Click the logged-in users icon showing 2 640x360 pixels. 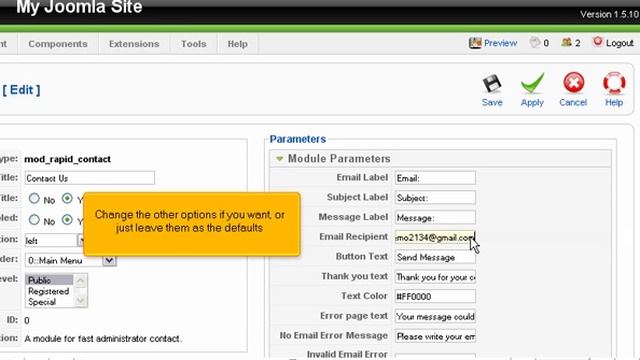[567, 42]
